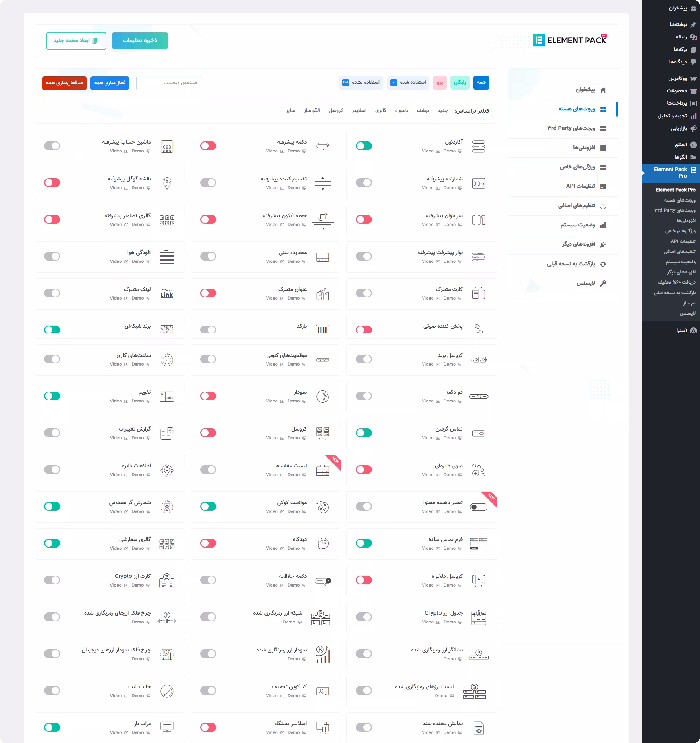Screen dimensions: 700x743
Task: Click the حالت شب moon icon
Action: tap(167, 691)
